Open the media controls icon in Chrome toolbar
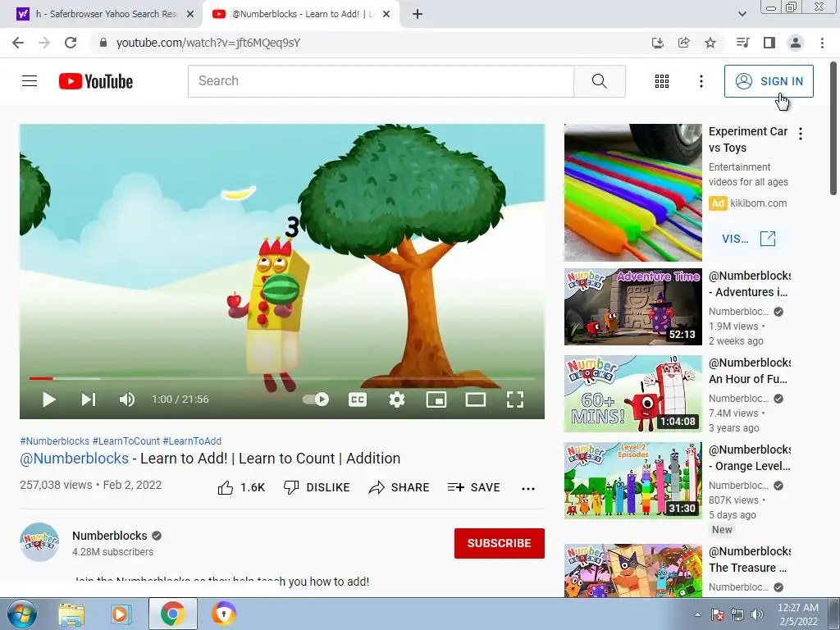Viewport: 840px width, 630px height. [742, 43]
